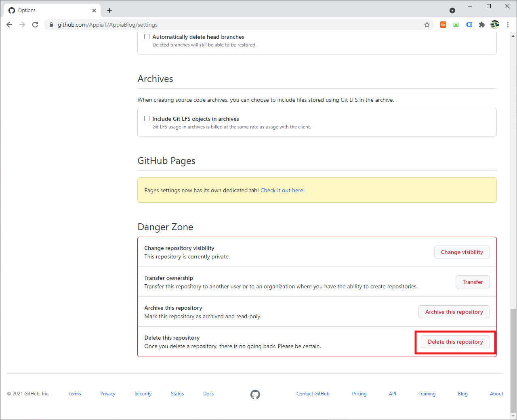Click the browser back arrow
This screenshot has height=420, width=517.
click(9, 25)
